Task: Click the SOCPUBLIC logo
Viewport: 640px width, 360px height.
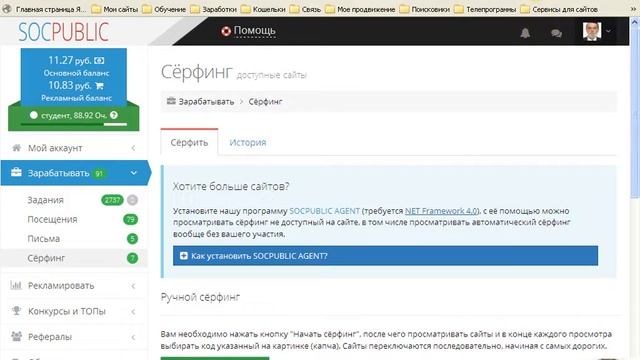Action: (64, 32)
